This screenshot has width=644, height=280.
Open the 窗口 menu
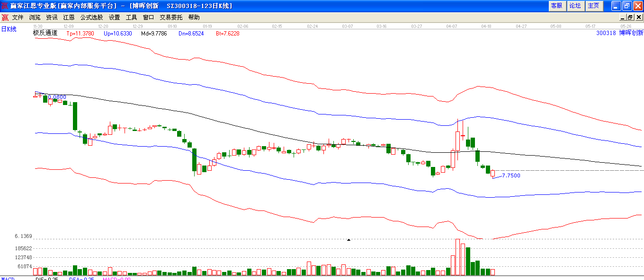(x=148, y=17)
